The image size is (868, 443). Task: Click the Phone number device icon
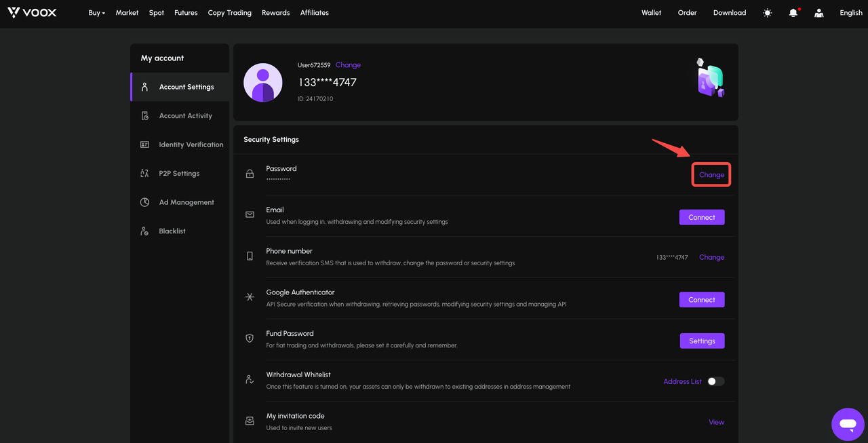[250, 256]
